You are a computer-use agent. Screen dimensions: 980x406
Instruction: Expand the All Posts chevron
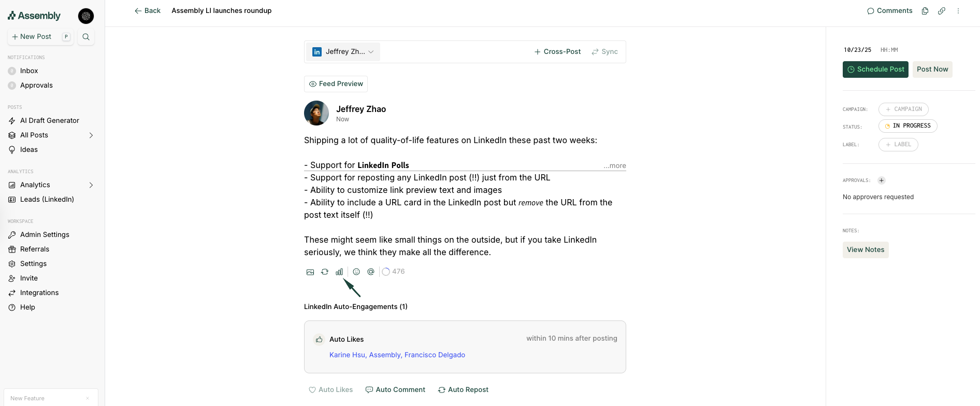91,135
